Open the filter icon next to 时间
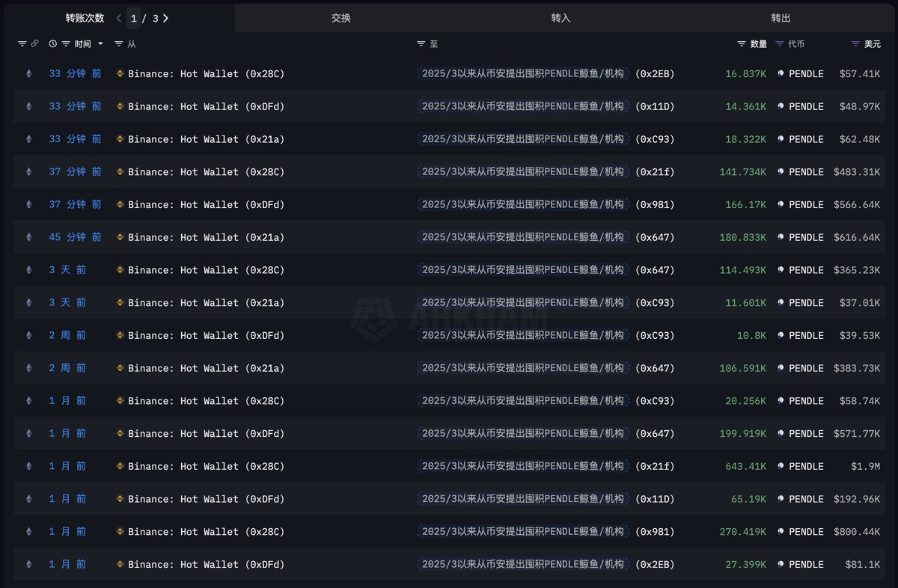898x588 pixels. [66, 44]
